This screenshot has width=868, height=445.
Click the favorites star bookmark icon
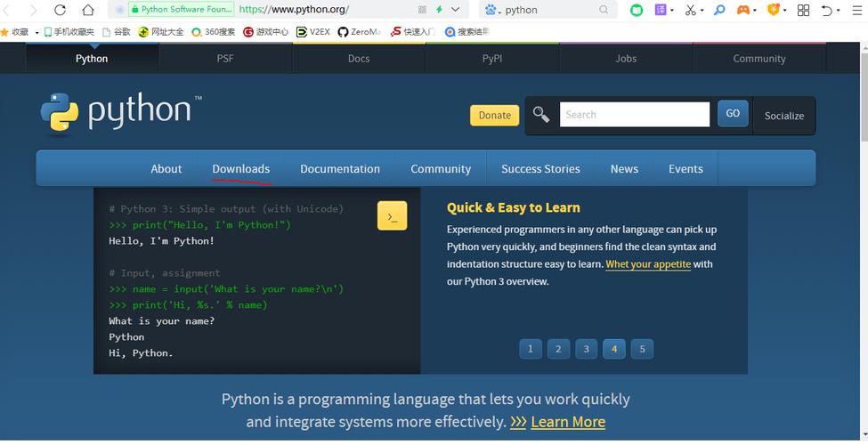pyautogui.click(x=5, y=32)
